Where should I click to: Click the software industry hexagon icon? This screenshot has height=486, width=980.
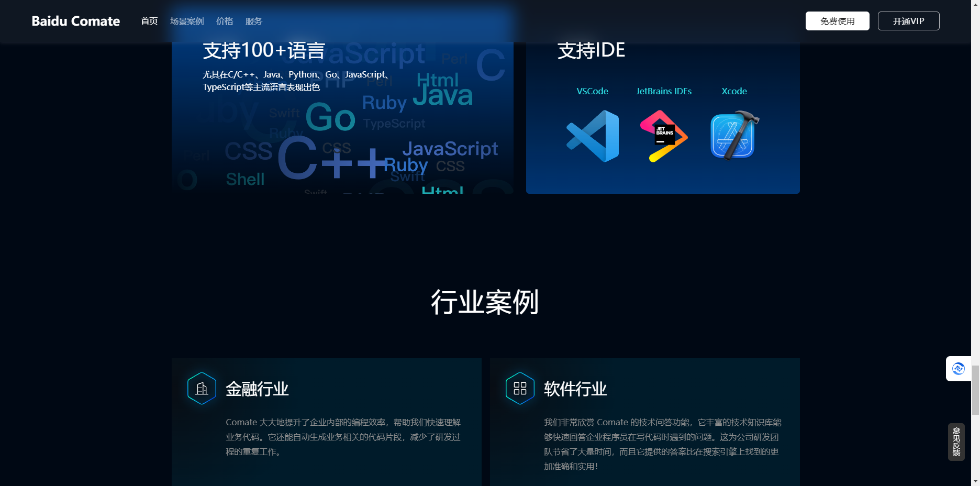click(x=520, y=389)
